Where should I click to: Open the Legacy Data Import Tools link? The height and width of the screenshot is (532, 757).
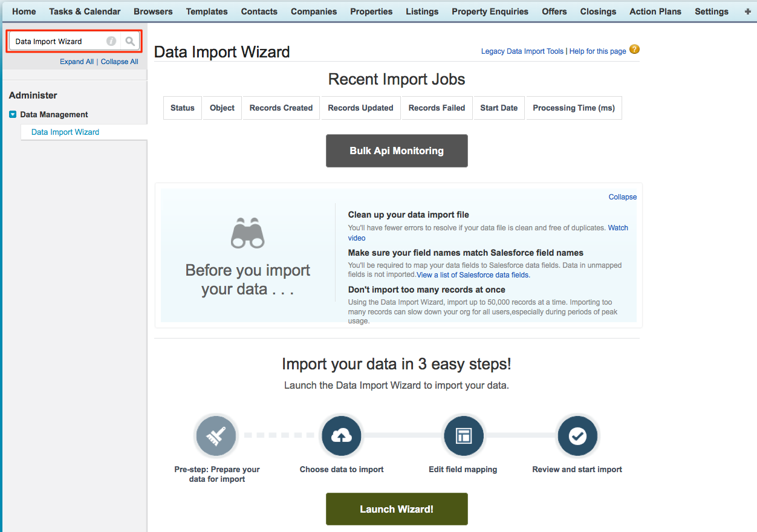(522, 51)
